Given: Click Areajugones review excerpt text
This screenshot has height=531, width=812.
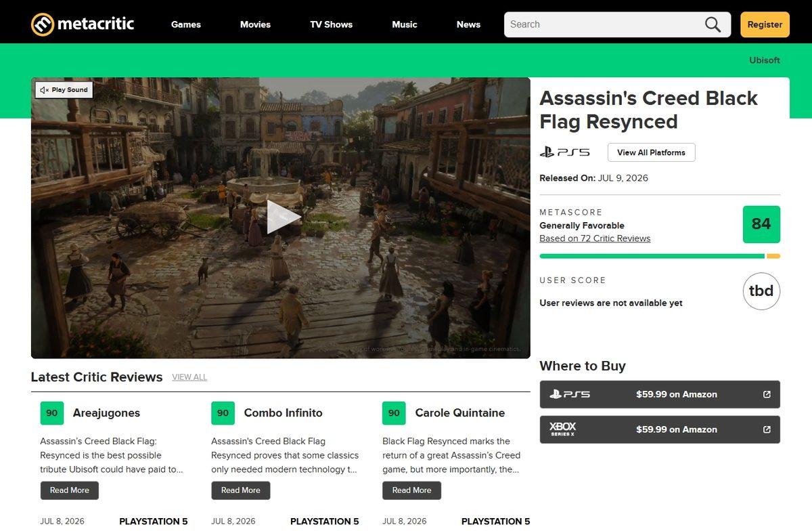Looking at the screenshot, I should click(112, 455).
